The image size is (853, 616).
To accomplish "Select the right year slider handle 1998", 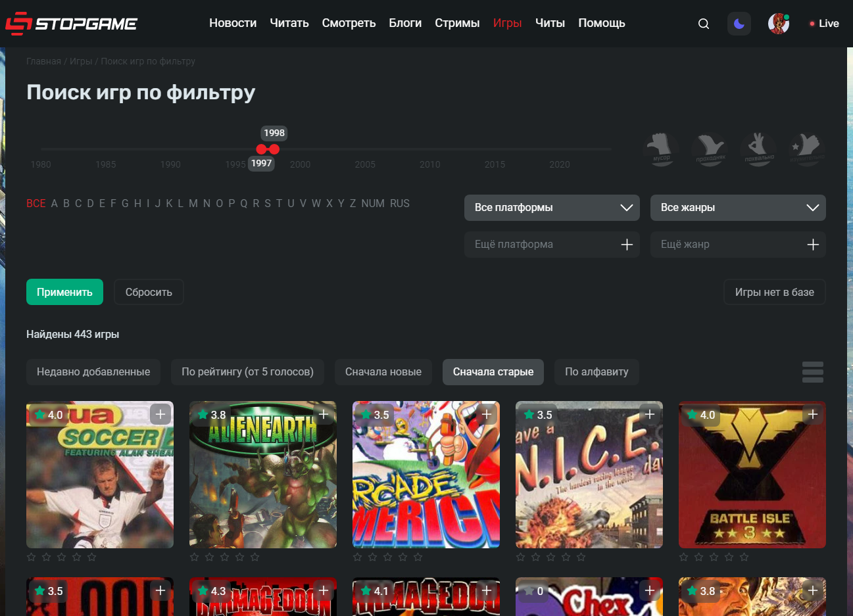I will point(274,149).
